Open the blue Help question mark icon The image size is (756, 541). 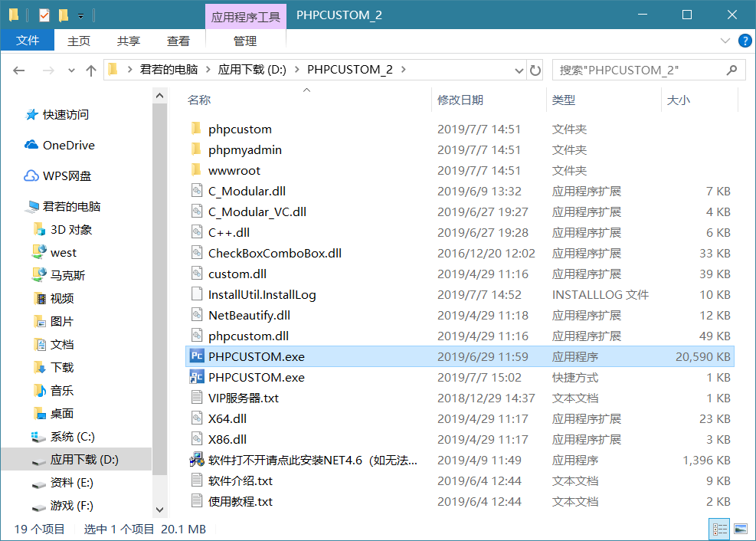tap(745, 41)
